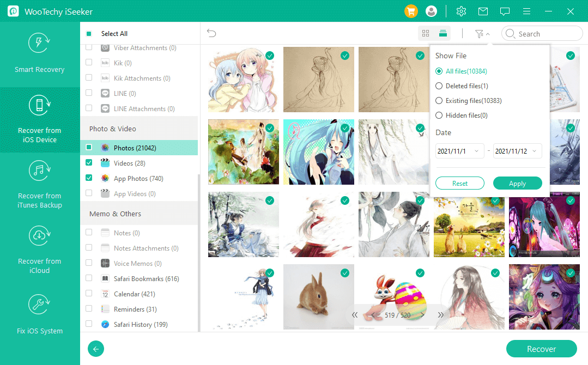Switch to grid thumbnail view
Image resolution: width=588 pixels, height=365 pixels.
(426, 34)
